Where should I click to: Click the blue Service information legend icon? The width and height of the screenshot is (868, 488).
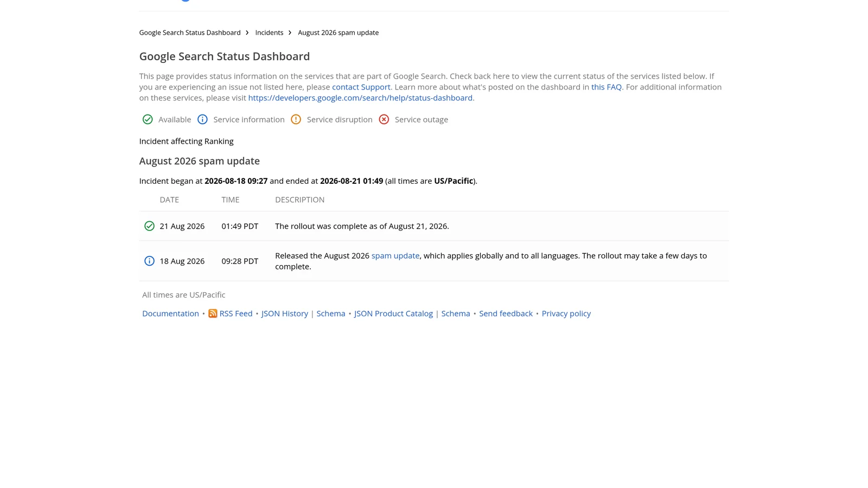click(x=202, y=119)
